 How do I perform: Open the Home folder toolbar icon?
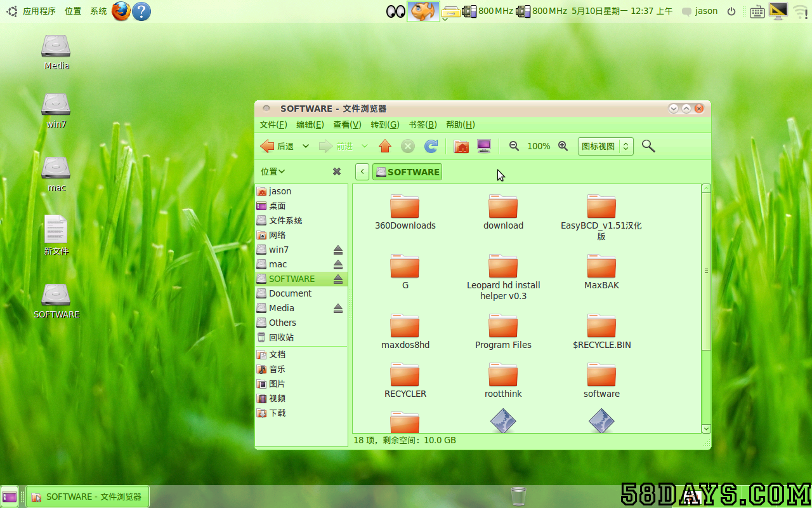coord(461,147)
